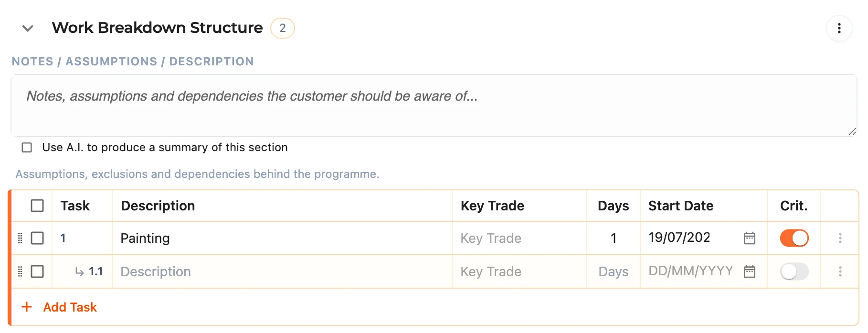Viewport: 868px width, 333px height.
Task: Open the task 1.1 row's three-dot menu
Action: (840, 271)
